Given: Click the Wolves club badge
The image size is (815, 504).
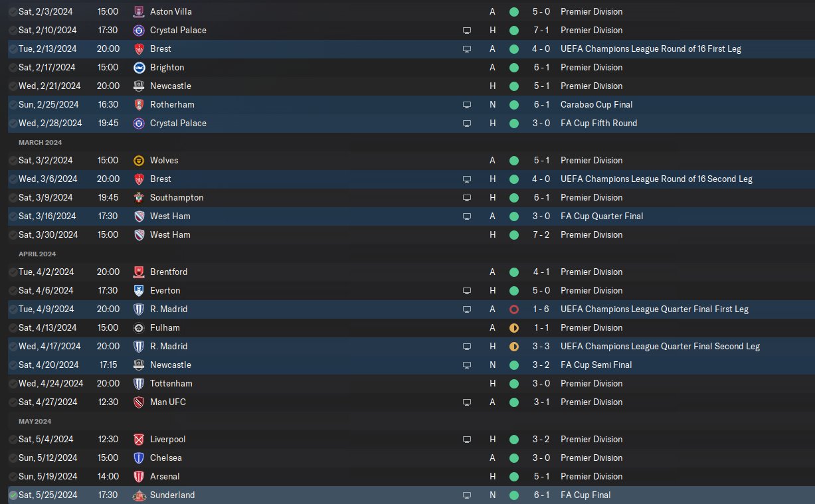Looking at the screenshot, I should [x=139, y=160].
